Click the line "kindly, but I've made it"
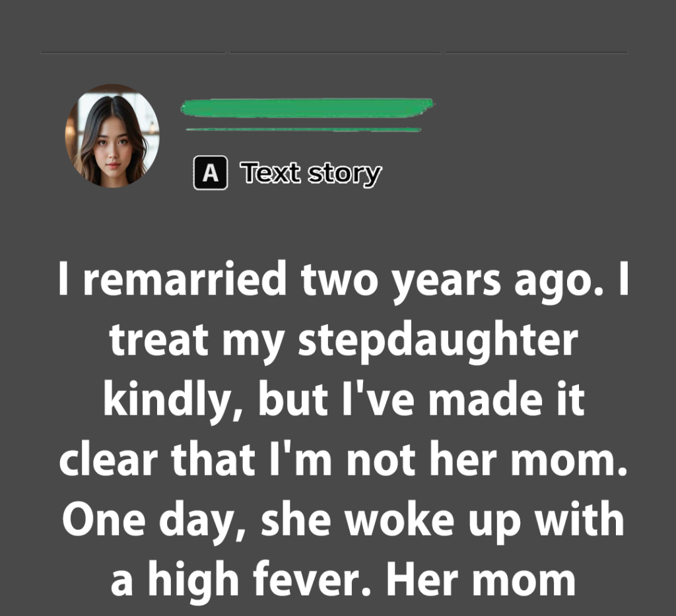This screenshot has height=616, width=676. (343, 401)
